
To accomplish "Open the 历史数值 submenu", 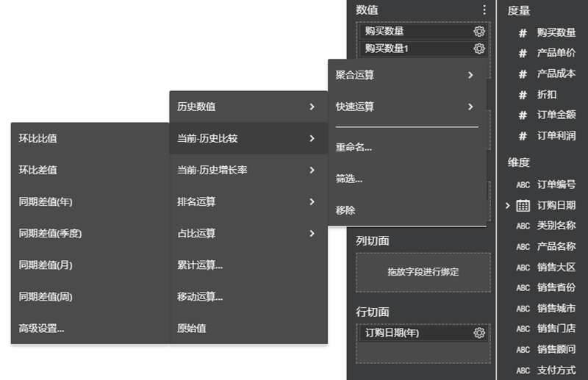I will coord(248,107).
